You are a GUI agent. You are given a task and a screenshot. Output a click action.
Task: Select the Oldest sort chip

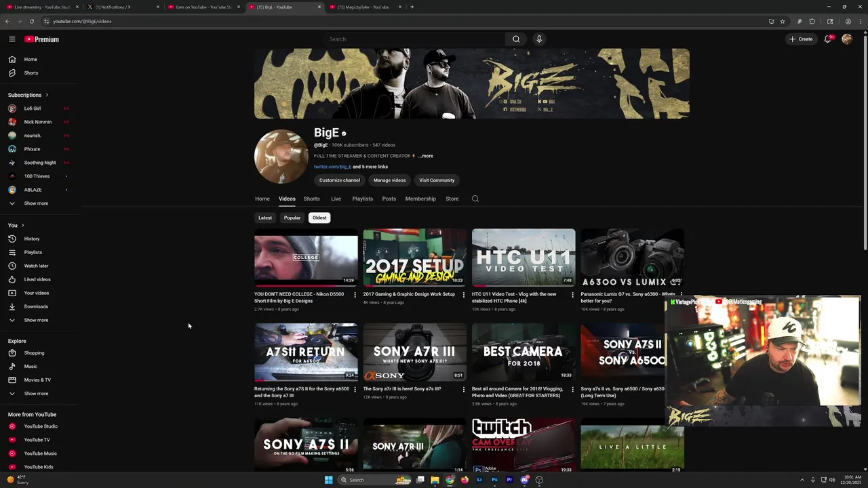[x=319, y=218]
